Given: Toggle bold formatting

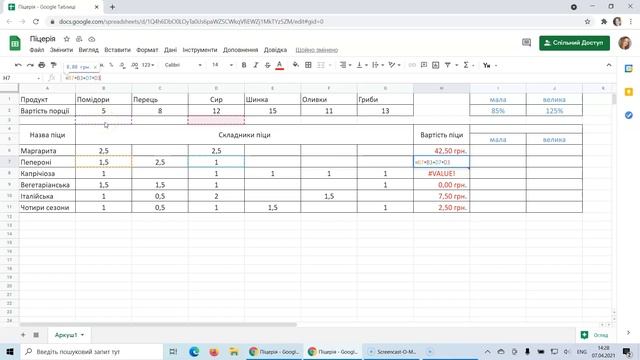Looking at the screenshot, I should point(244,65).
